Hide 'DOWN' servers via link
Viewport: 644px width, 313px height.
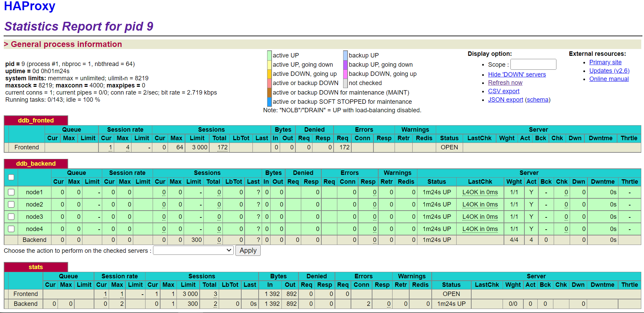[x=517, y=75]
